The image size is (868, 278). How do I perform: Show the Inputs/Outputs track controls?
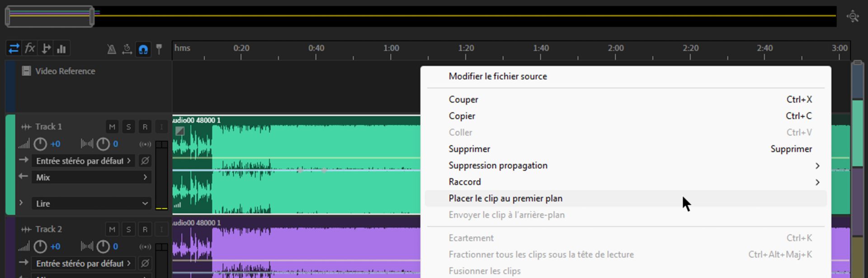tap(14, 48)
